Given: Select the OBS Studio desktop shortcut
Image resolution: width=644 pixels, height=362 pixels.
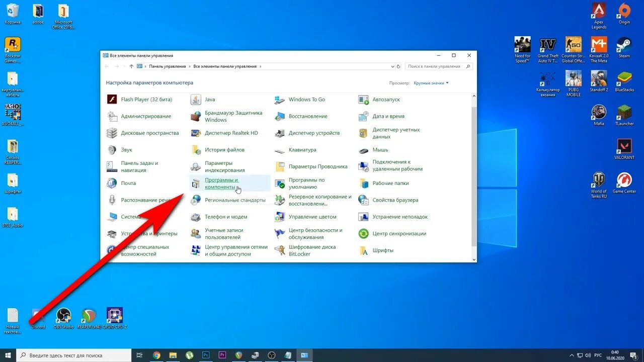Looking at the screenshot, I should point(64,318).
